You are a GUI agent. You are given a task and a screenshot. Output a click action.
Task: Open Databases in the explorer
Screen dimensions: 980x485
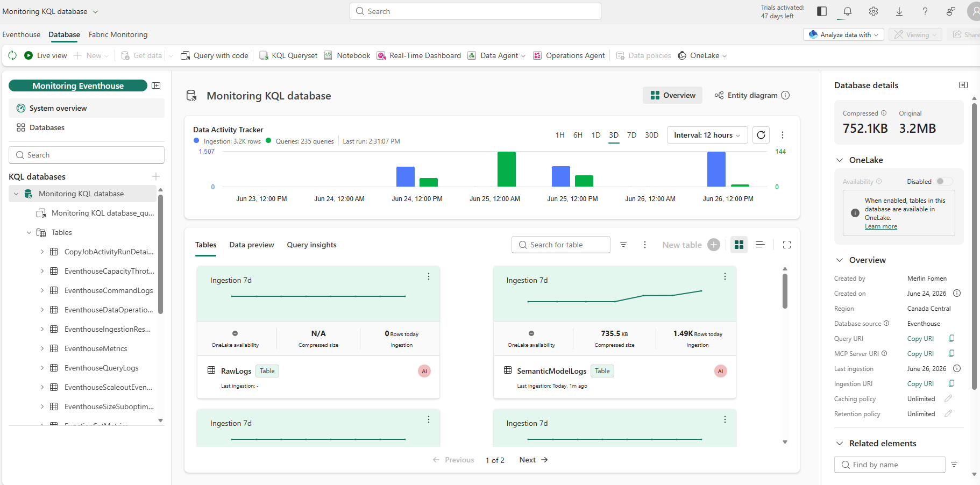[x=87, y=127]
